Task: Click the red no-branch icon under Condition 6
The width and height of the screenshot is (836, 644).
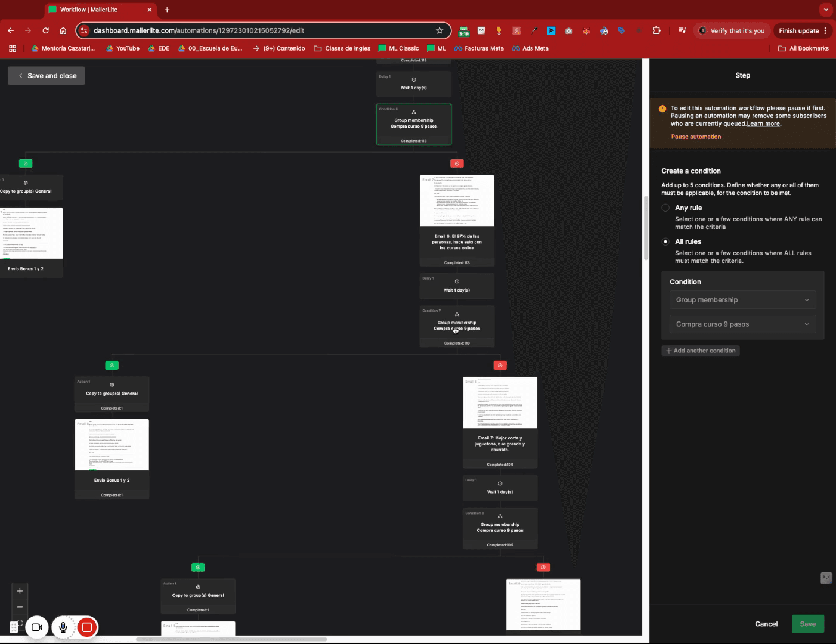Action: tap(457, 163)
